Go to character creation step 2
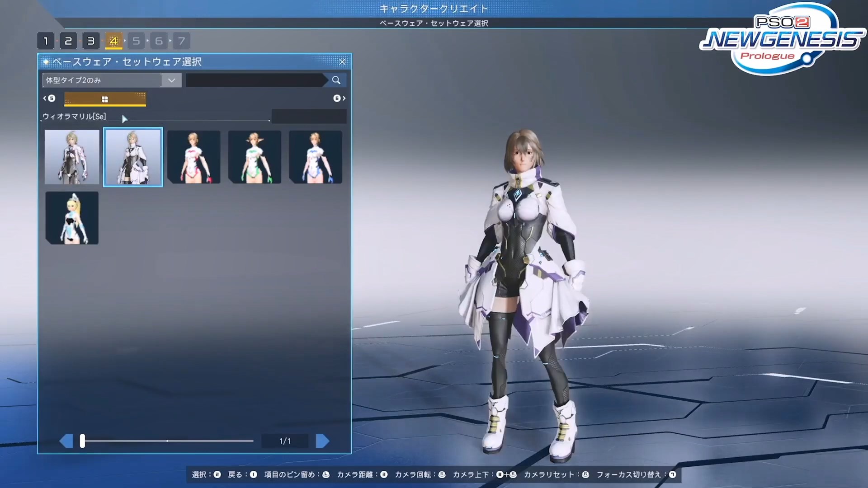The height and width of the screenshot is (488, 868). click(68, 41)
